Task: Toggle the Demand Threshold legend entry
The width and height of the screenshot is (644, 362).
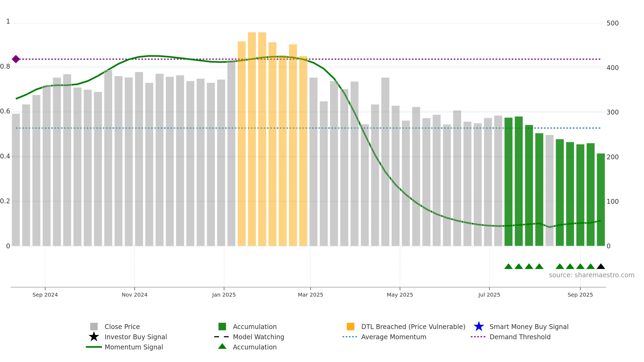Action: 511,337
